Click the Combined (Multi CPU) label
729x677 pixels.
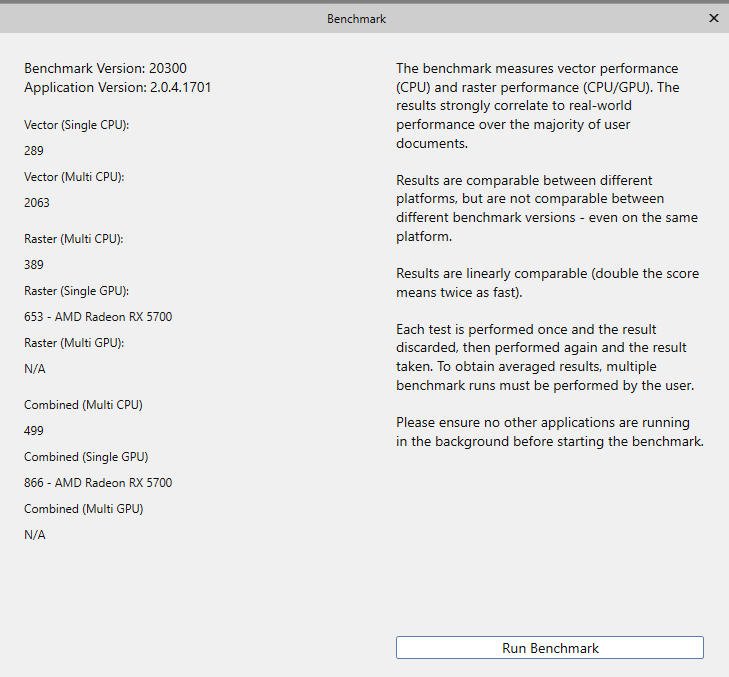point(84,405)
